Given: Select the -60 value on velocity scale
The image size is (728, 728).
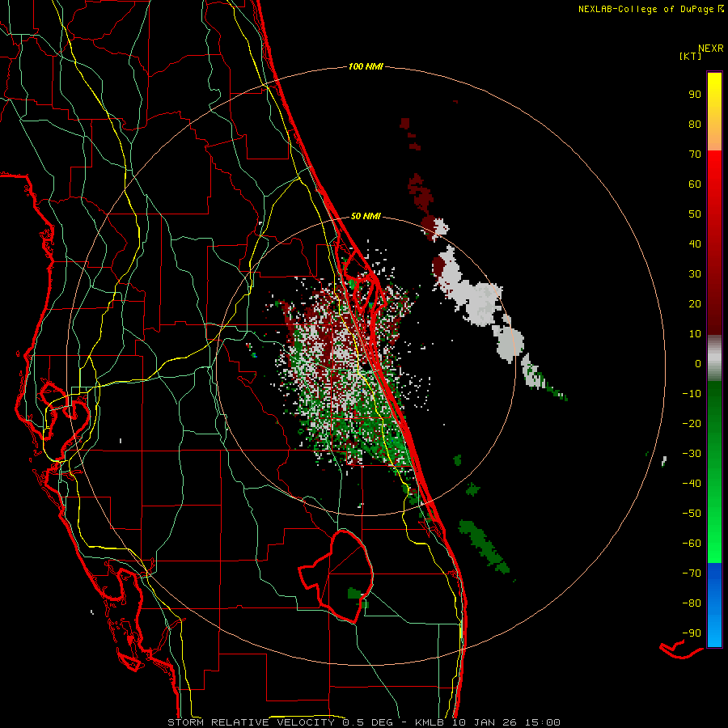Looking at the screenshot, I should pos(692,544).
